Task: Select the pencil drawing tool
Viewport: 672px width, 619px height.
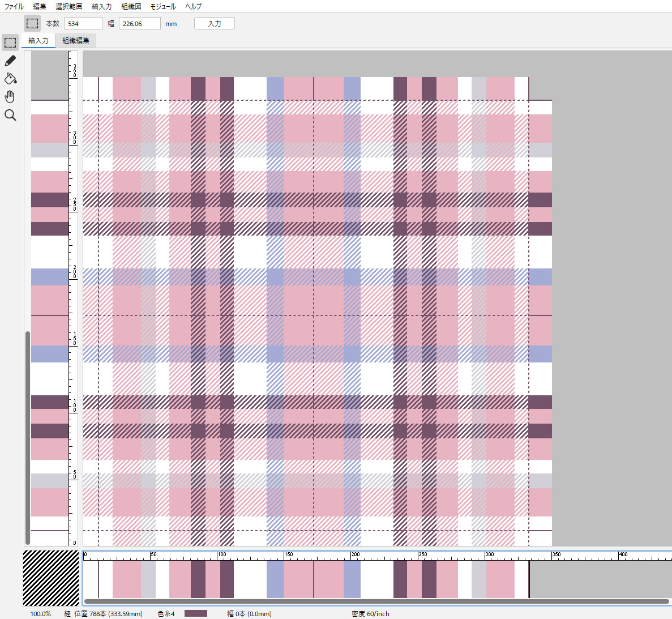Action: 10,61
